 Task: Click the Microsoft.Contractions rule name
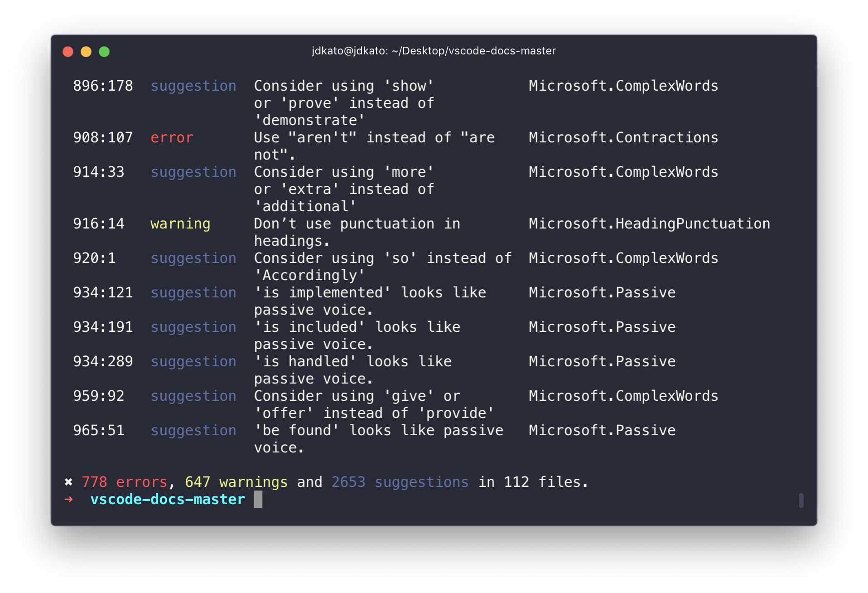click(x=623, y=137)
